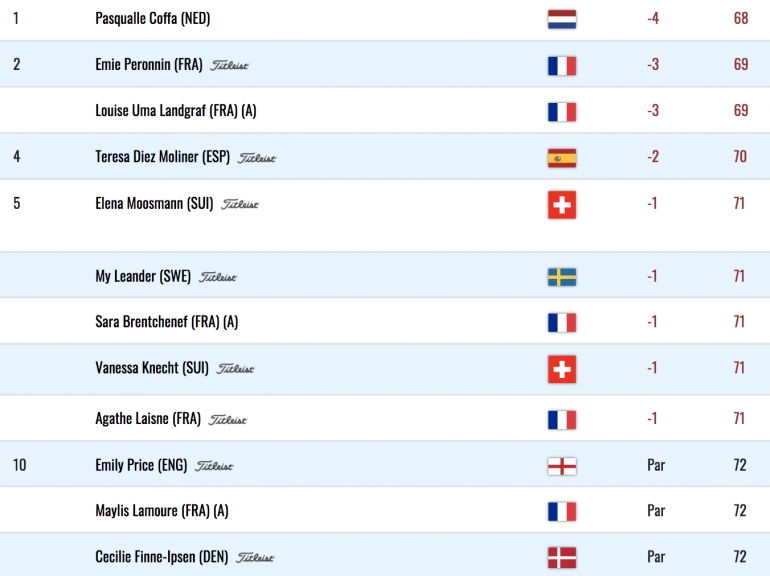
Task: Select Sara Brentchenef (FRA) (A) name
Action: coord(166,322)
